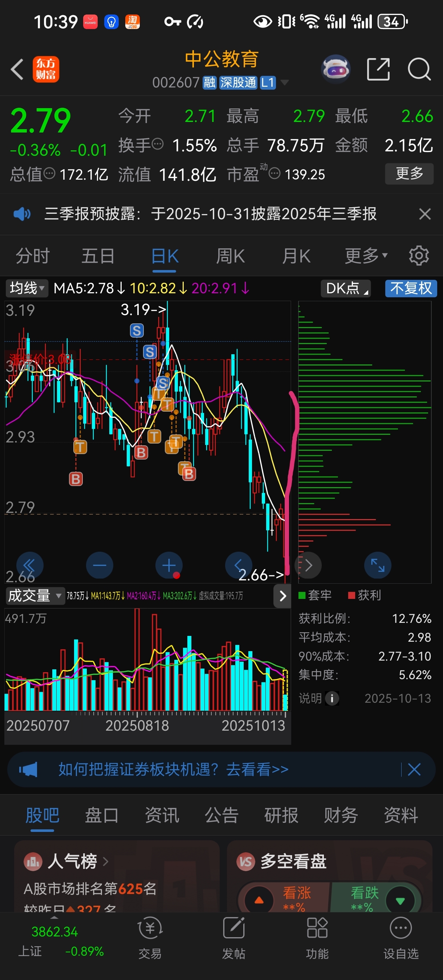Expand the Shanghai index bar arrow

click(54, 917)
